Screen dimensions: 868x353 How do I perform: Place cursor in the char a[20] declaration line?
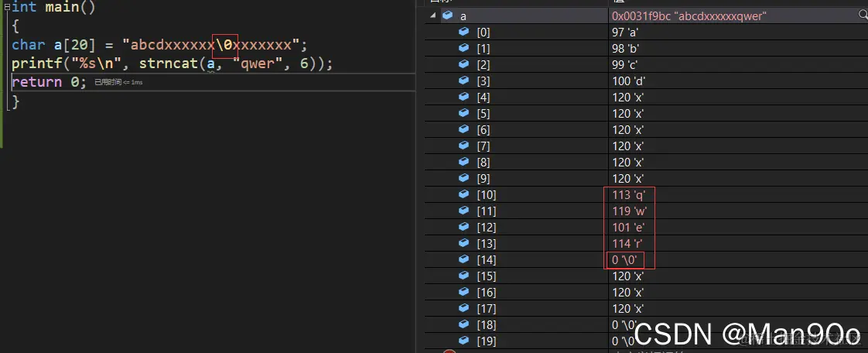(159, 44)
